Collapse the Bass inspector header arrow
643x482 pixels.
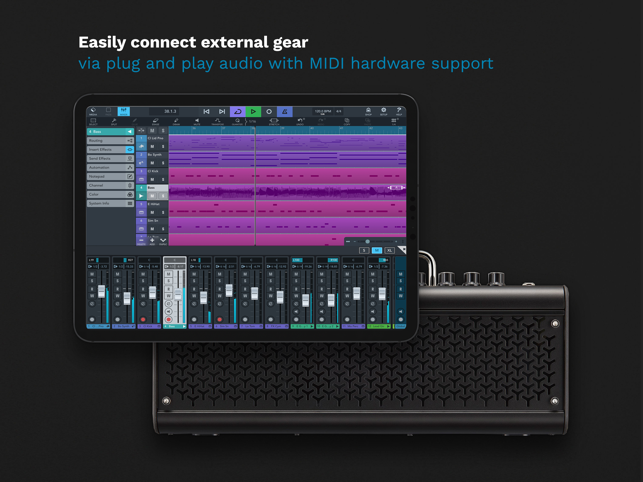[129, 132]
